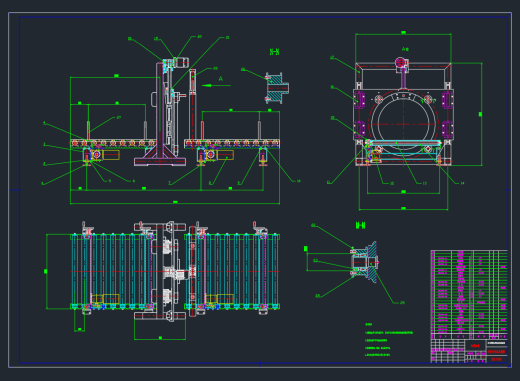Click the red drawing title in title block
Viewport: 520px width, 381px height.
tap(496, 351)
